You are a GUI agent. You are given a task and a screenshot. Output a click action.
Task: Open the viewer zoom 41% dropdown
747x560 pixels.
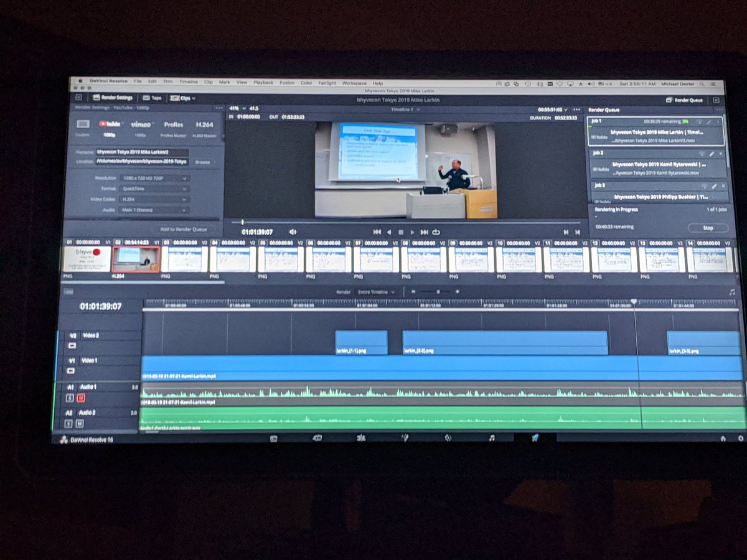[x=237, y=108]
